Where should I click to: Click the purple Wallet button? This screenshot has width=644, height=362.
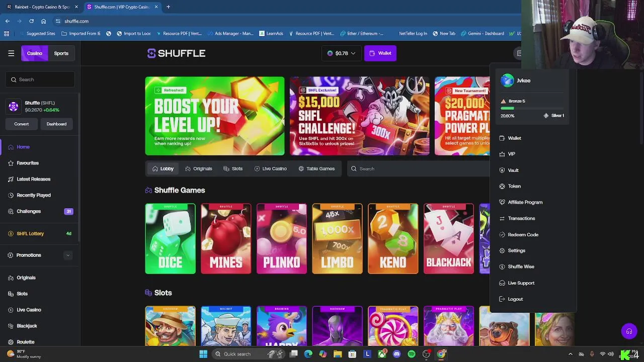pos(380,53)
